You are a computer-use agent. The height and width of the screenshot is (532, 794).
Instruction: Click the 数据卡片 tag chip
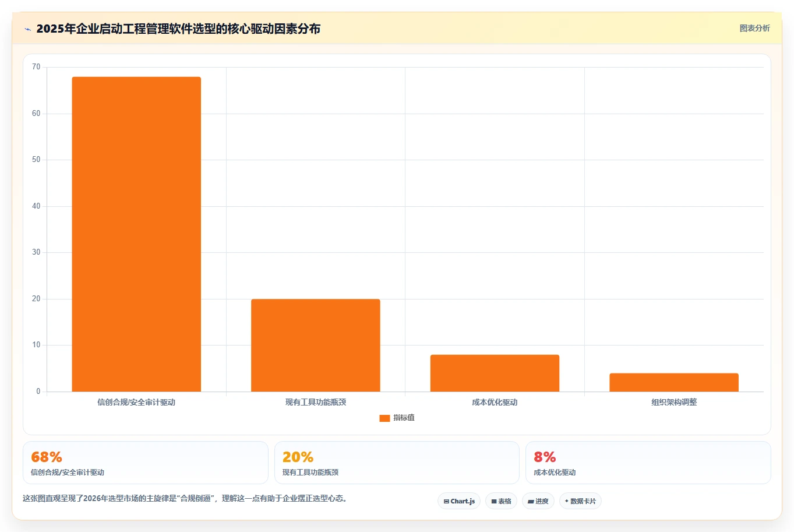tap(580, 501)
